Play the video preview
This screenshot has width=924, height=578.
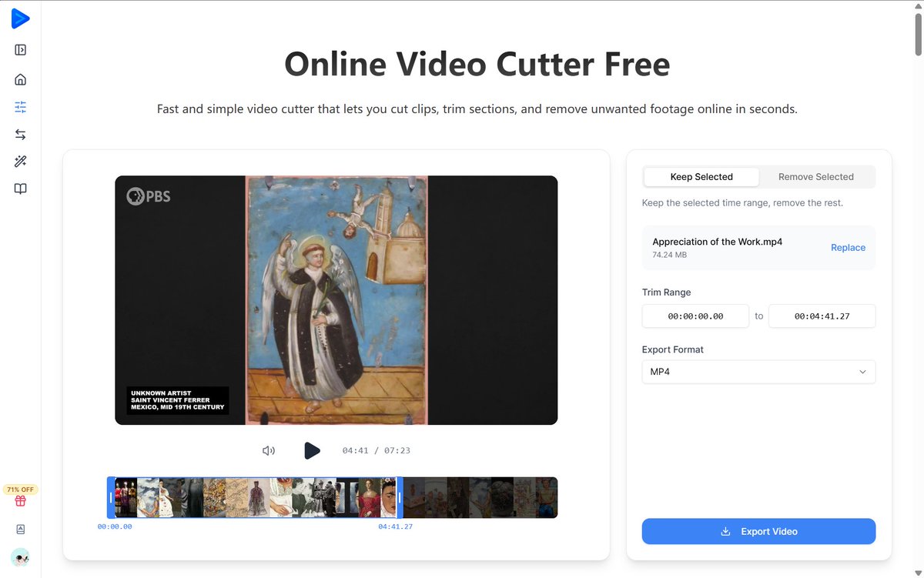tap(312, 450)
